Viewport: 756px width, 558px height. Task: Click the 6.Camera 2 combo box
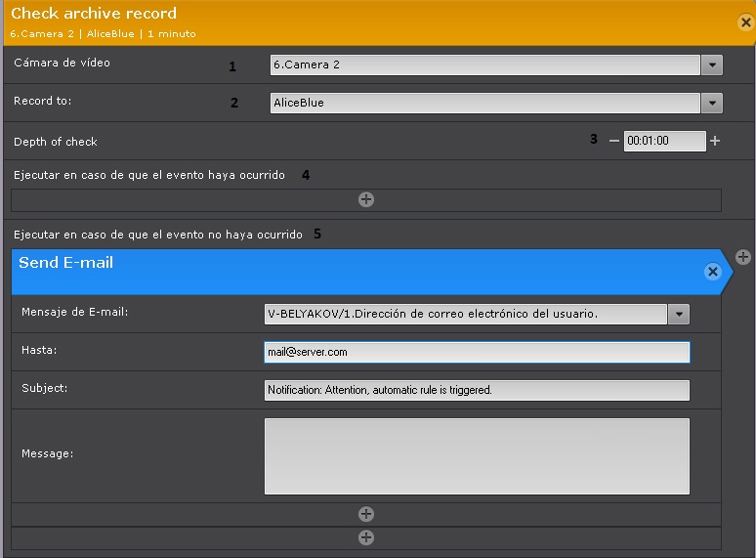(484, 65)
